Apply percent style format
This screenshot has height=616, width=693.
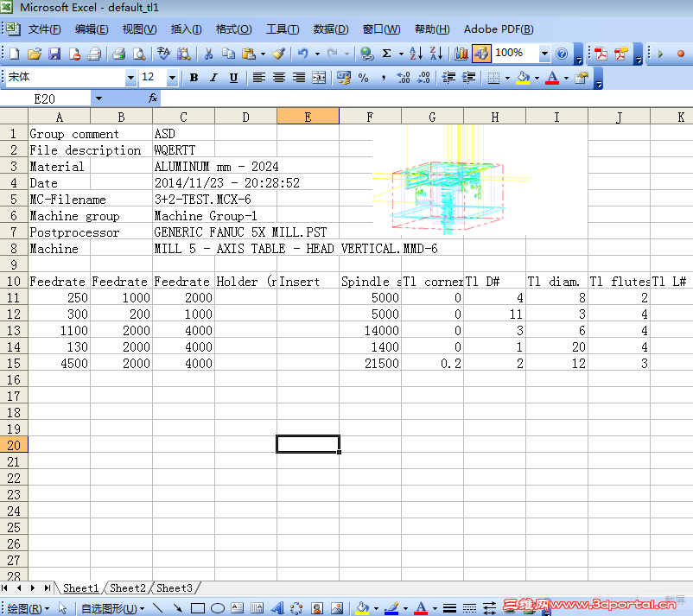[363, 79]
